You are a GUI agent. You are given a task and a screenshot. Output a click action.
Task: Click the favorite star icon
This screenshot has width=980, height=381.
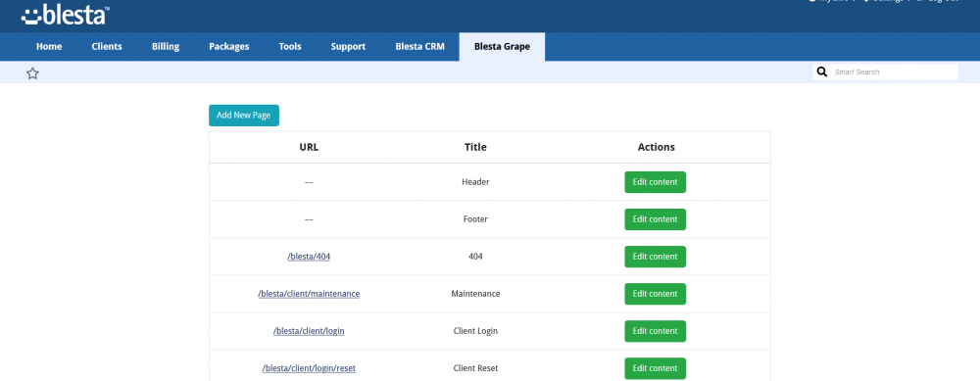point(32,73)
